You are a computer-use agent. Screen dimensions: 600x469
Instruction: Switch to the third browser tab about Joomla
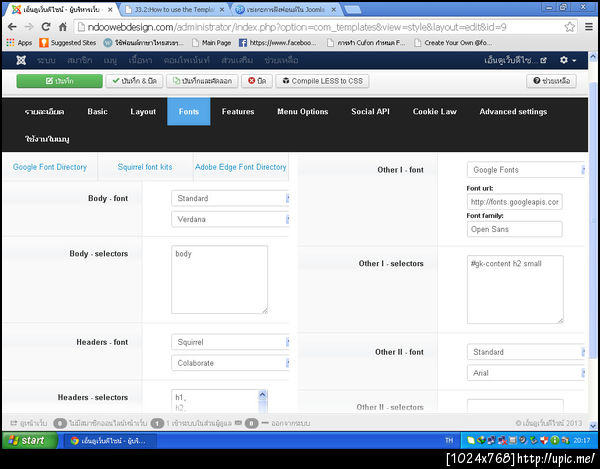(285, 10)
